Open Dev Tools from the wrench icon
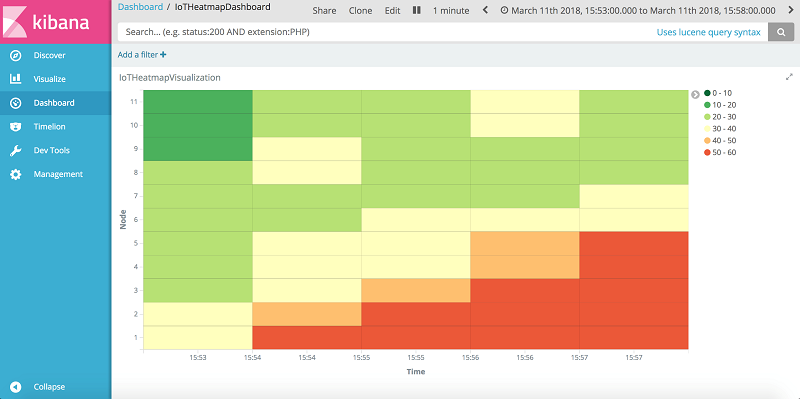Viewport: 800px width, 399px height. pyautogui.click(x=16, y=151)
